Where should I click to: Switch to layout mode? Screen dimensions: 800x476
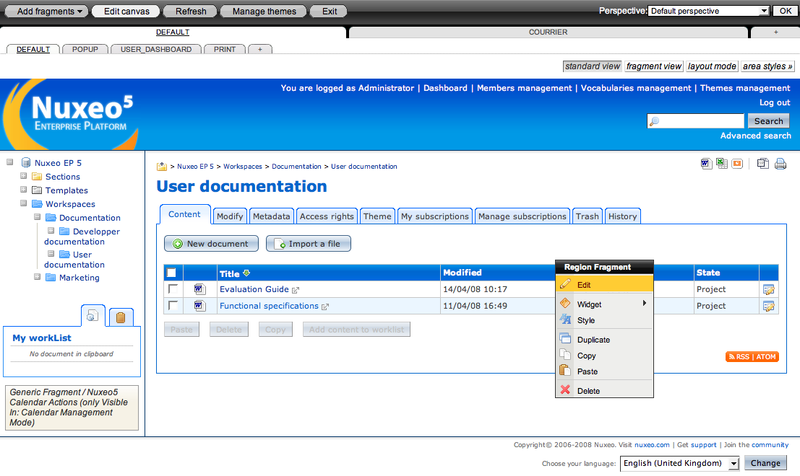712,66
